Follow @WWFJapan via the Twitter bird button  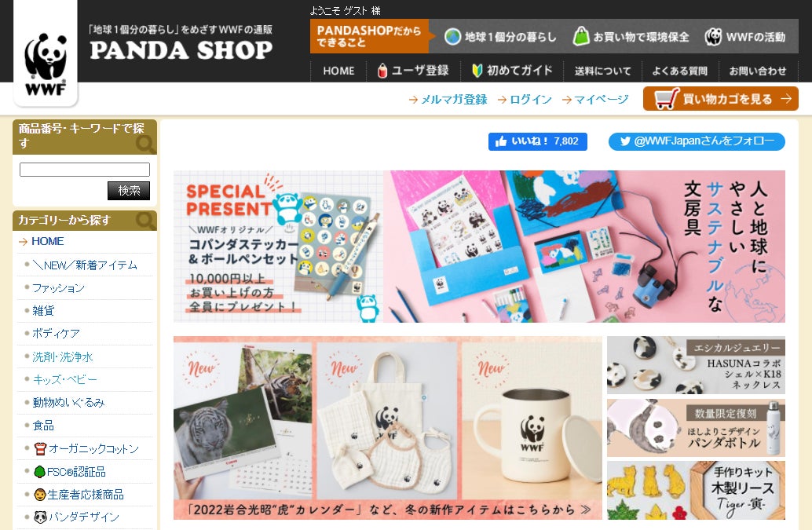pyautogui.click(x=697, y=141)
